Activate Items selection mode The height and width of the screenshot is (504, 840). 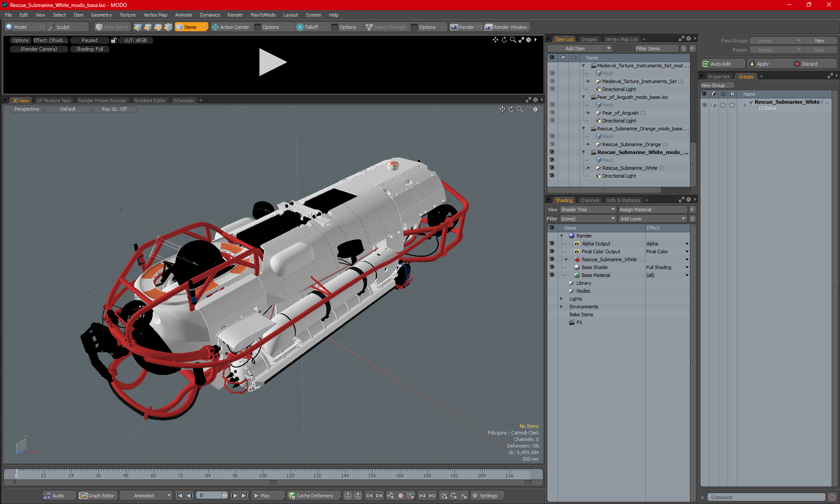[x=191, y=27]
